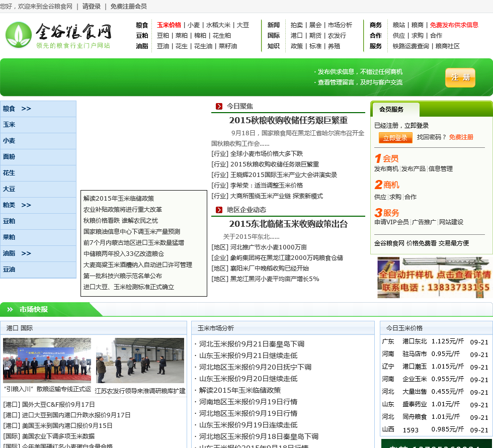
Task: Open 市场分析 in the top navigation
Action: click(340, 25)
